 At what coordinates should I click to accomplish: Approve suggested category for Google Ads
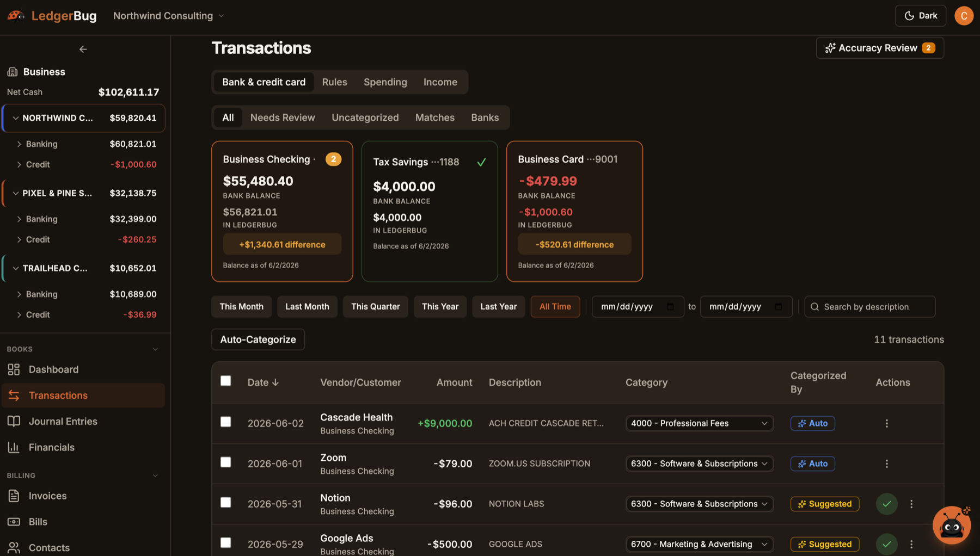[x=886, y=544]
